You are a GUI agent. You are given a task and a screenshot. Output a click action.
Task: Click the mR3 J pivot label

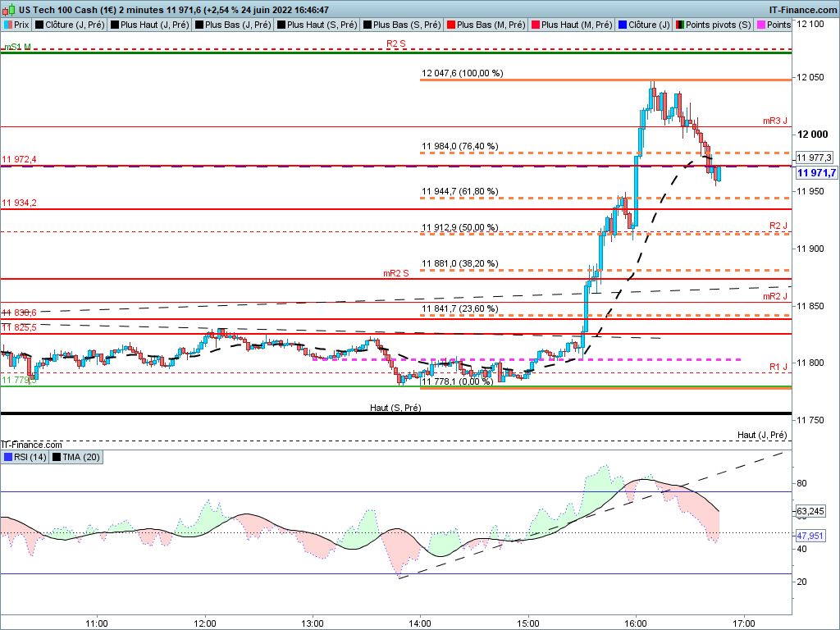(x=775, y=121)
